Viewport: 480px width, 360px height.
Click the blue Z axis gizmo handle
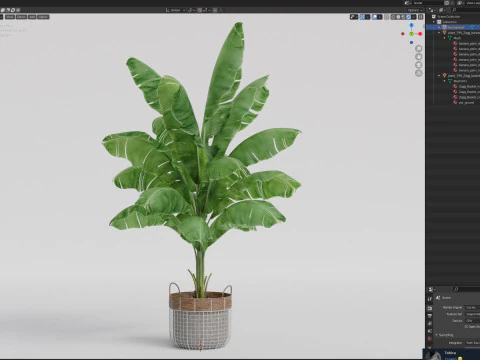[411, 25]
